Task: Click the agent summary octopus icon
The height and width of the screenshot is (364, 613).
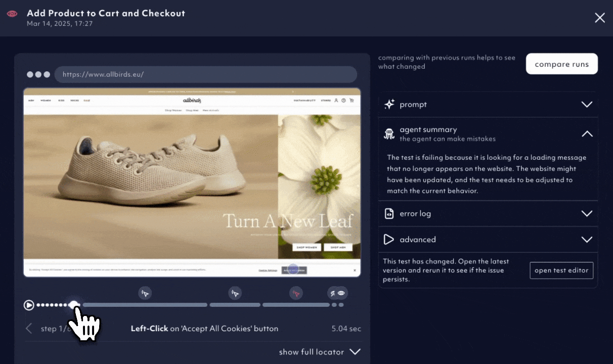Action: 389,133
